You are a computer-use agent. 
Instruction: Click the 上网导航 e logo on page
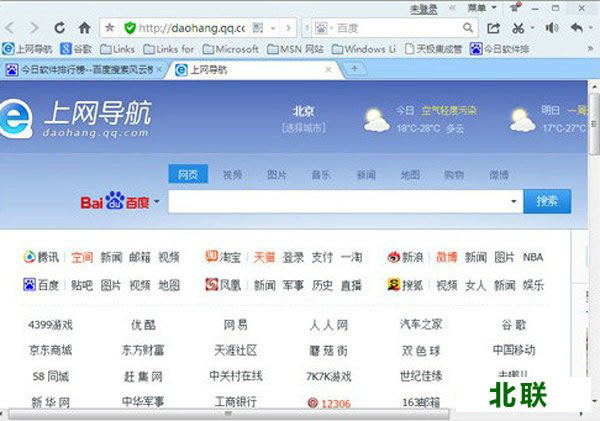coord(16,119)
